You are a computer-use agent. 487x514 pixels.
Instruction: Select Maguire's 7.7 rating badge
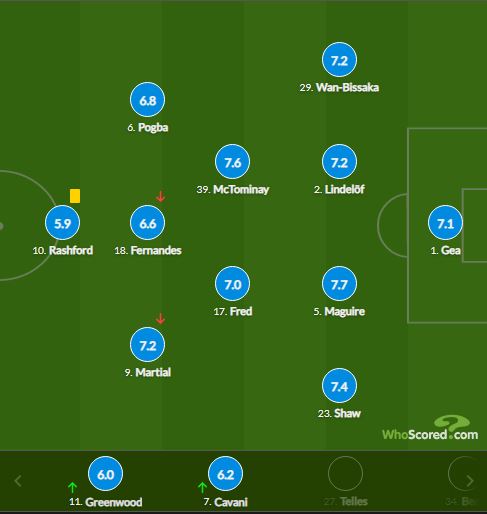[x=339, y=284]
